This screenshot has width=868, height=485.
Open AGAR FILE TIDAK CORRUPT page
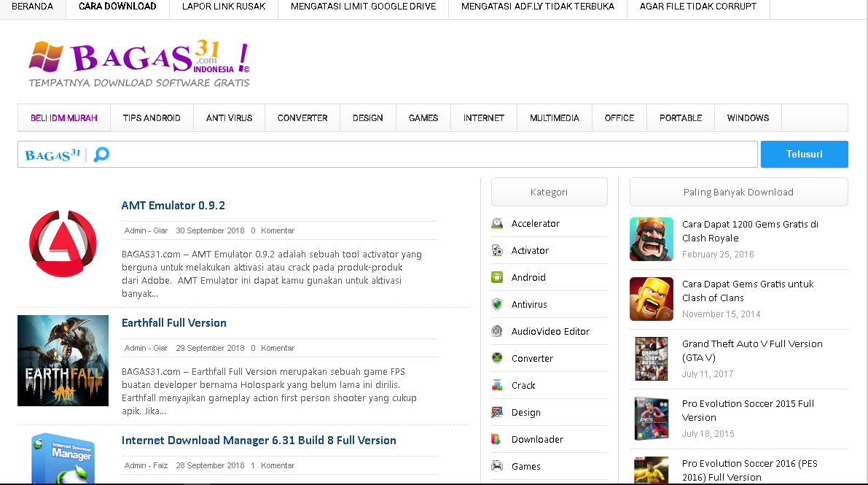pos(698,7)
